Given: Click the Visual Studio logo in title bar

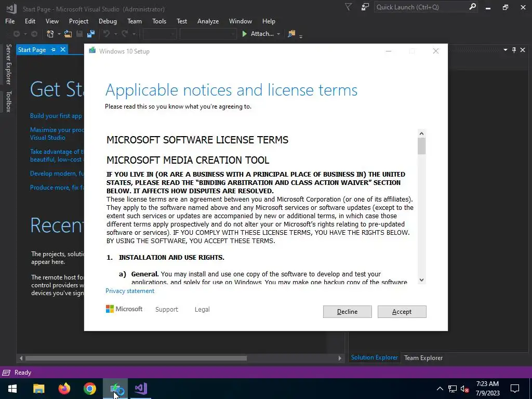Looking at the screenshot, I should (11, 8).
